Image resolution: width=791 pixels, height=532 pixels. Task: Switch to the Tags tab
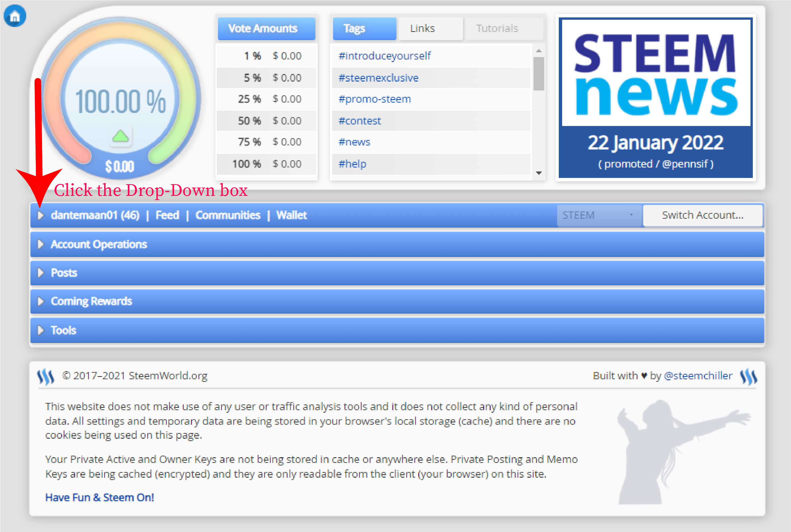point(364,29)
